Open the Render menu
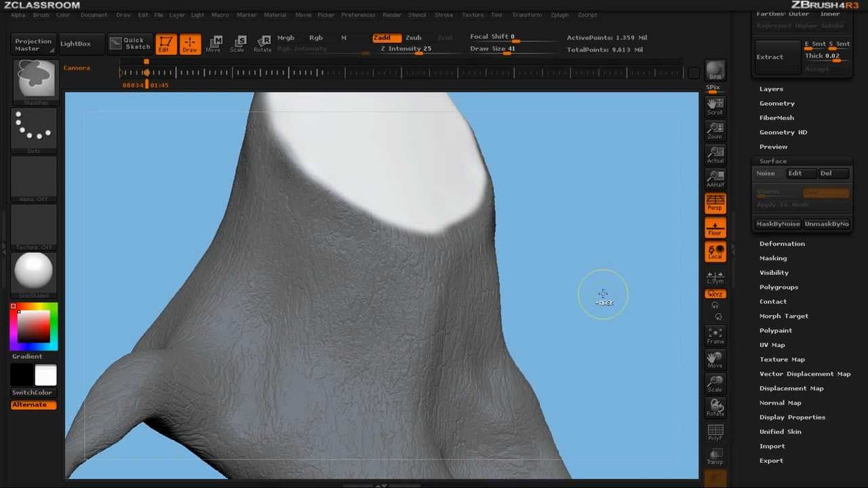The height and width of the screenshot is (488, 868). tap(392, 15)
